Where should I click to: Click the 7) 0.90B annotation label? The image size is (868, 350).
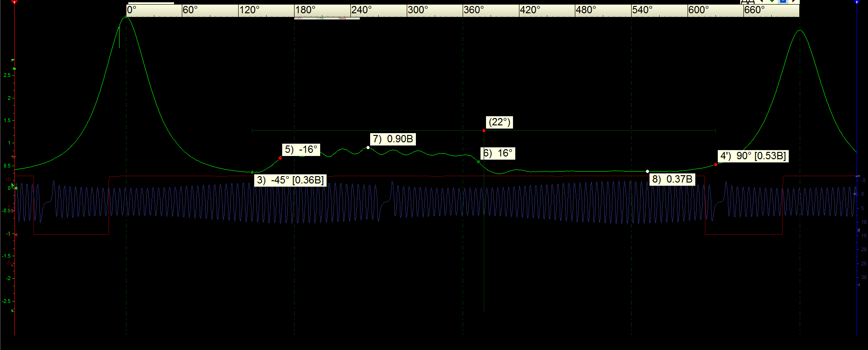coord(393,139)
